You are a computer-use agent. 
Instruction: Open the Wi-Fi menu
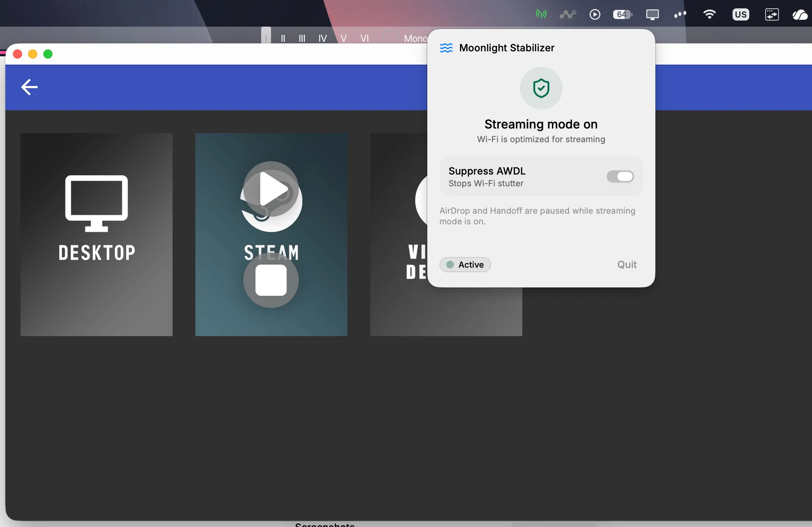709,14
